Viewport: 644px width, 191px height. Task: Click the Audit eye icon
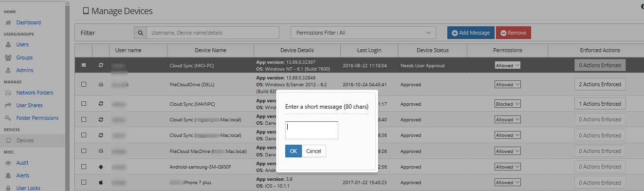(x=8, y=163)
